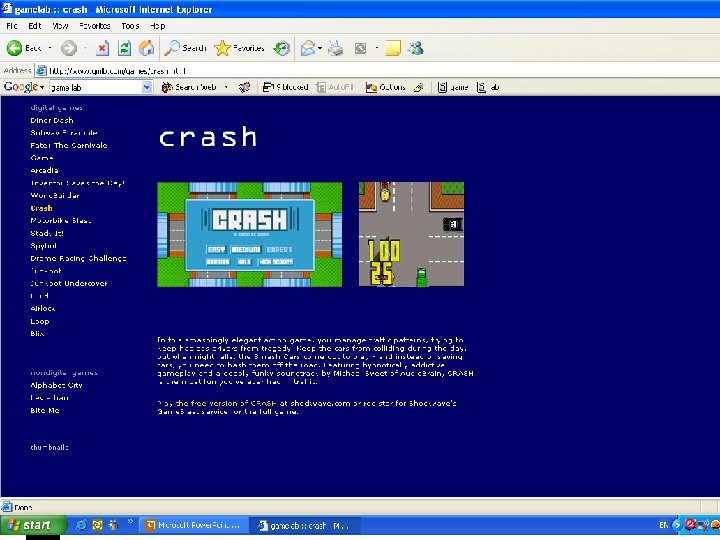Go to the Home page icon

coord(146,48)
